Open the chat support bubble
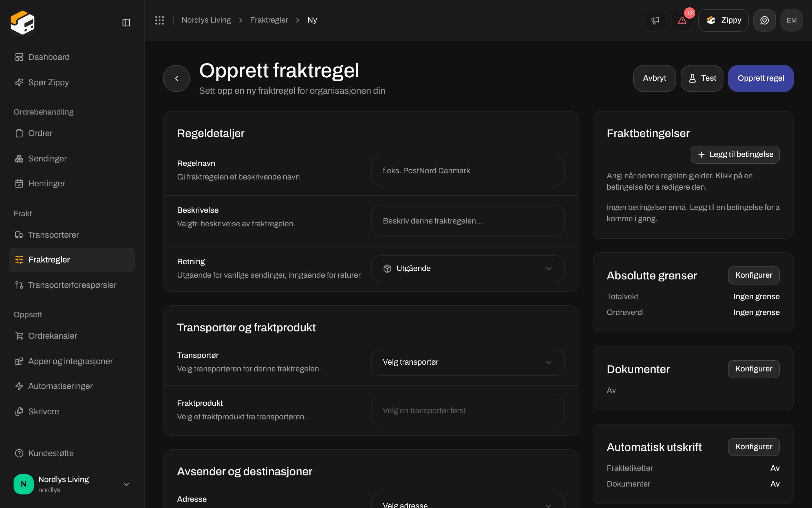The height and width of the screenshot is (508, 812). (x=764, y=20)
